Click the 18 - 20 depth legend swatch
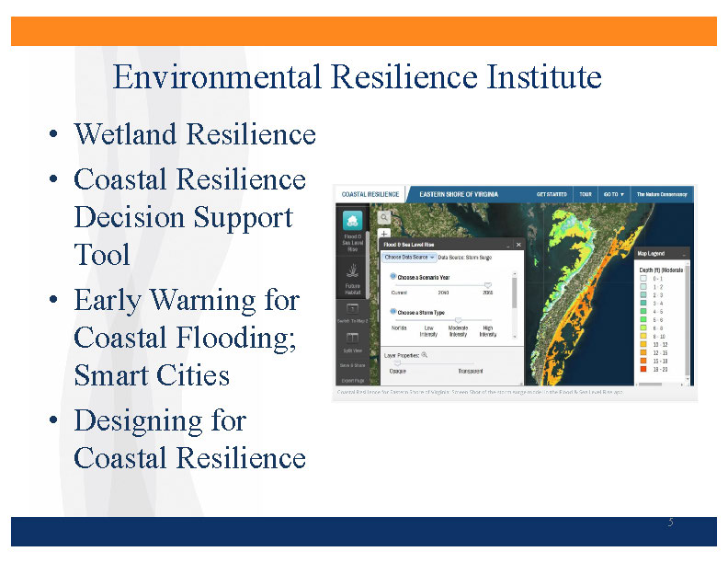The height and width of the screenshot is (563, 728). pos(643,367)
